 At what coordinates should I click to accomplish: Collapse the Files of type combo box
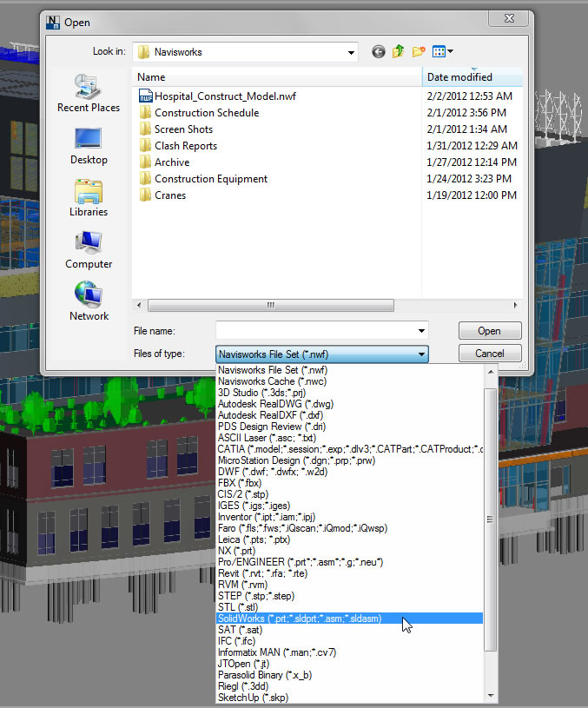point(421,354)
